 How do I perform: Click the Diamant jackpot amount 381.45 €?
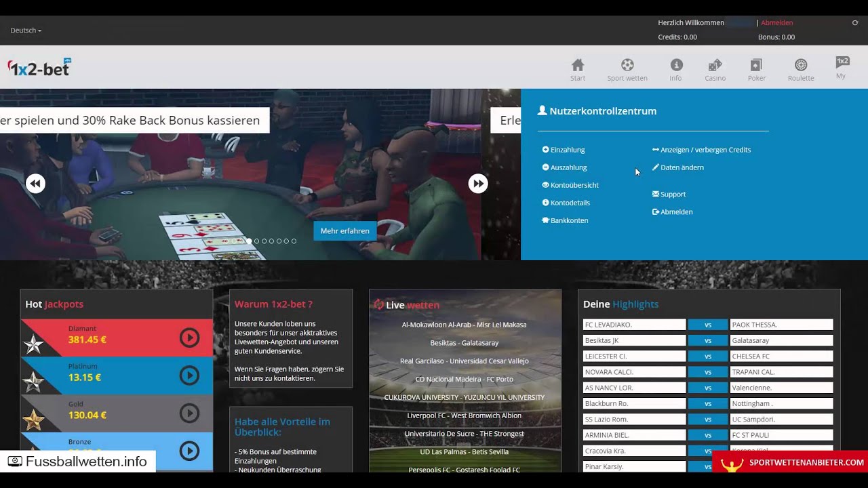pos(87,340)
